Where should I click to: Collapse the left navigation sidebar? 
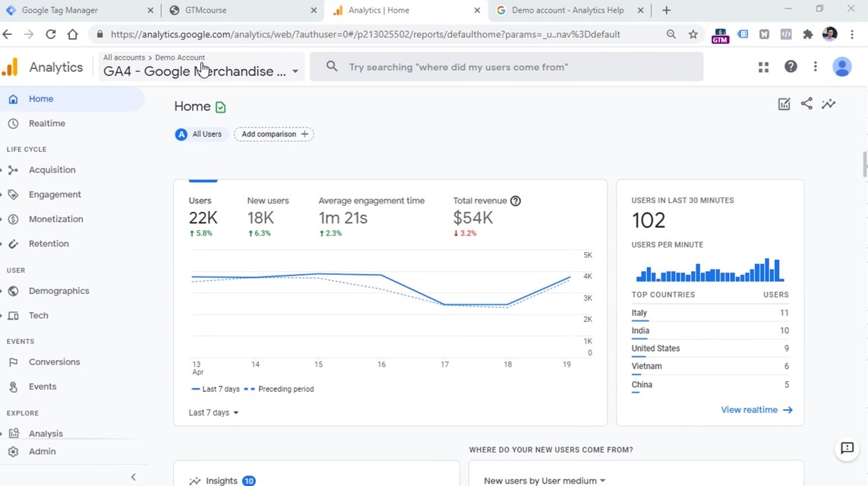[134, 477]
